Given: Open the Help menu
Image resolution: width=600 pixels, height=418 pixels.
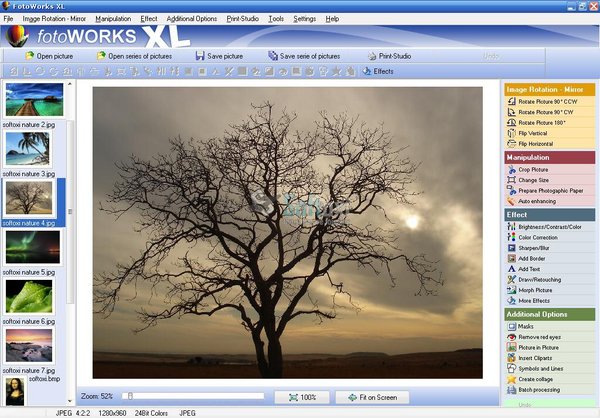Looking at the screenshot, I should pyautogui.click(x=332, y=19).
